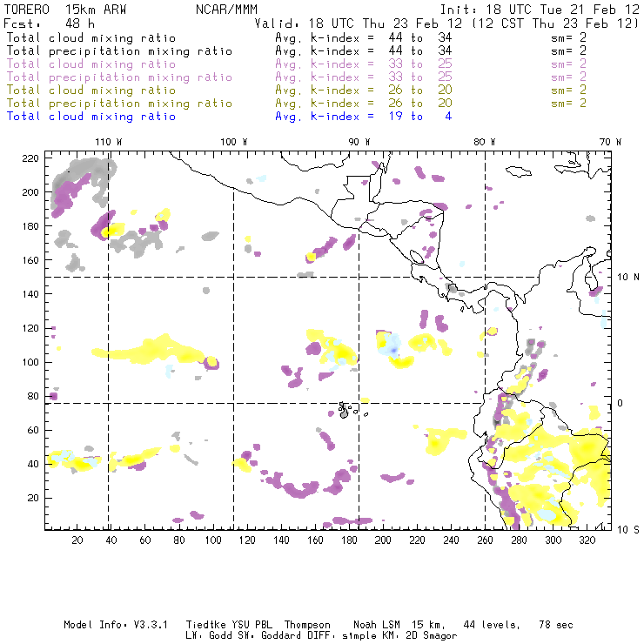The image size is (644, 644).
Task: Click the '140' tick on horizontal axis
Action: 281,540
